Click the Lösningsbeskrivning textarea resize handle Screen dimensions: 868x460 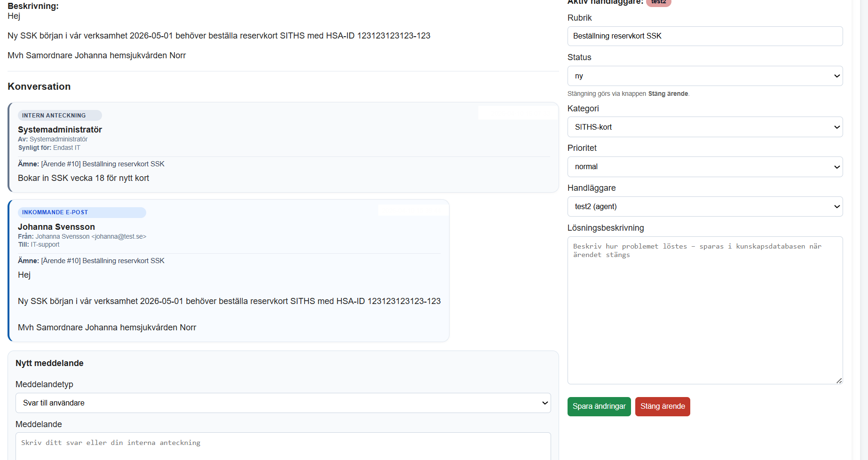(x=839, y=381)
